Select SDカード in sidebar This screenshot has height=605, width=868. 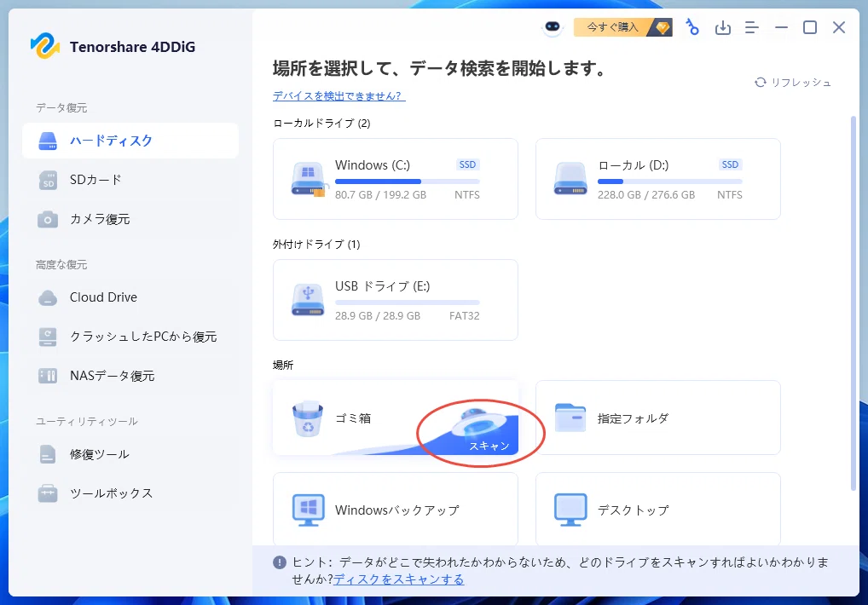tap(130, 180)
